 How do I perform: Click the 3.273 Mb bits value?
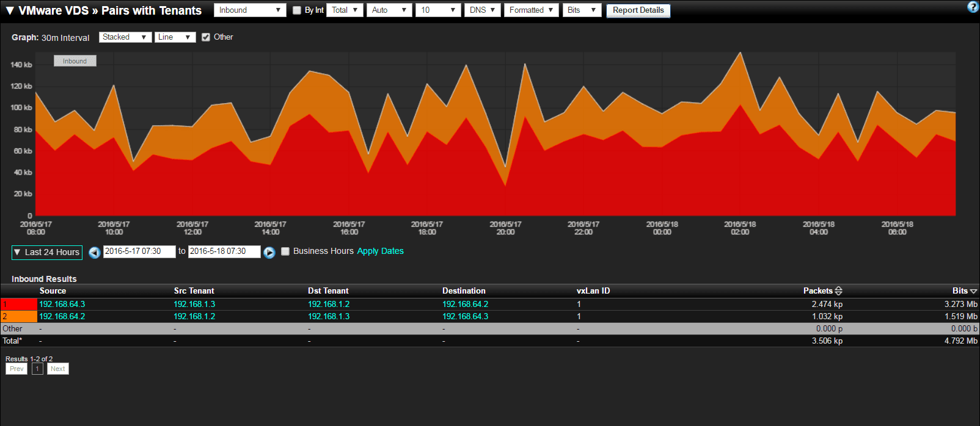[961, 304]
